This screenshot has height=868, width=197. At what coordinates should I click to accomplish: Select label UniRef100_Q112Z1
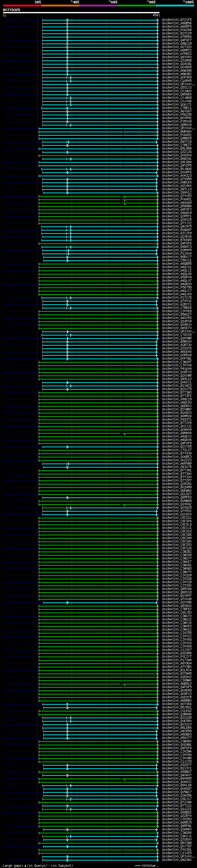(177, 809)
